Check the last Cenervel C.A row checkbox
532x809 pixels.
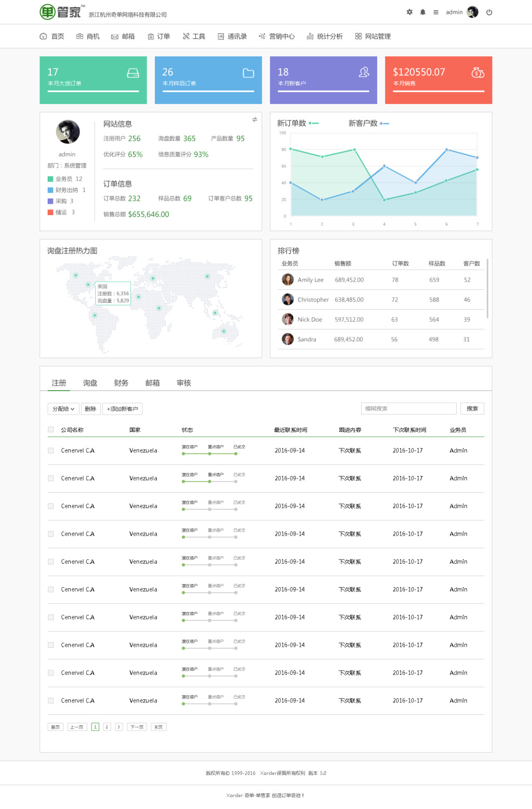(51, 700)
